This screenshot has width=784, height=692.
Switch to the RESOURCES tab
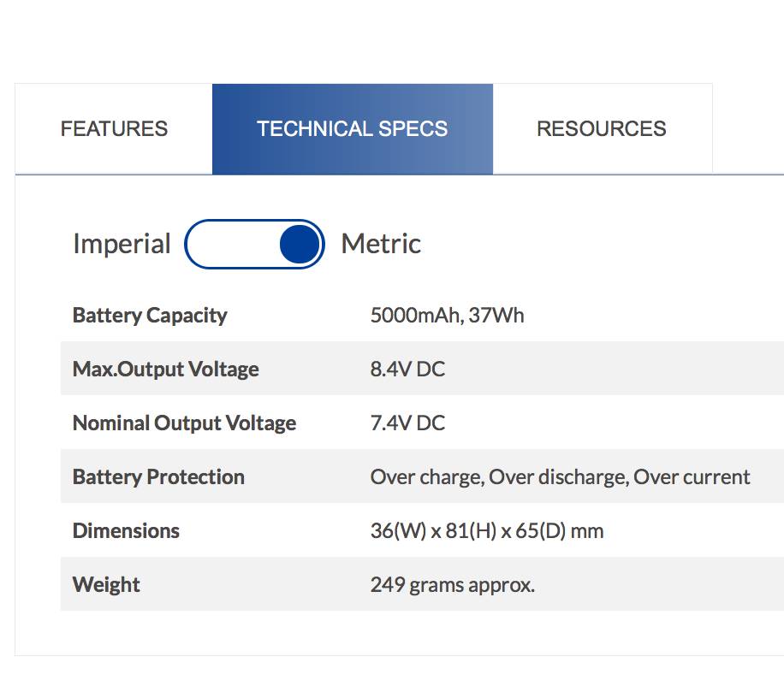(x=602, y=129)
